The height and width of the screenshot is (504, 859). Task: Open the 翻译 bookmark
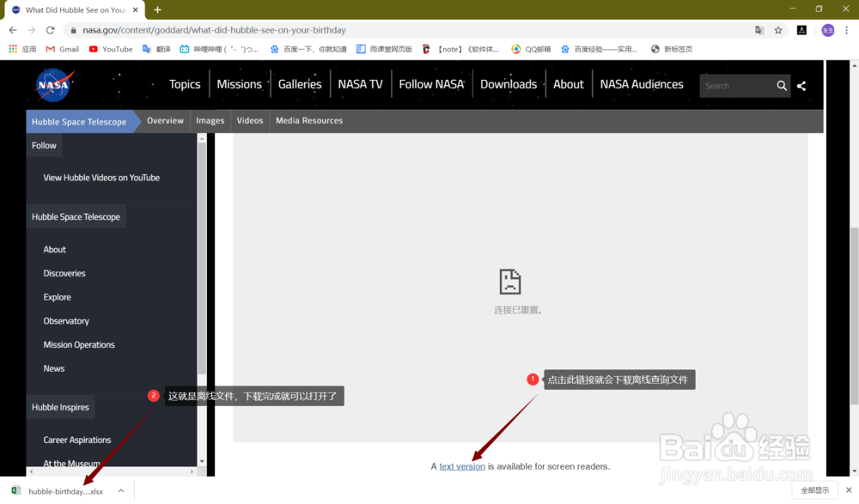[156, 49]
